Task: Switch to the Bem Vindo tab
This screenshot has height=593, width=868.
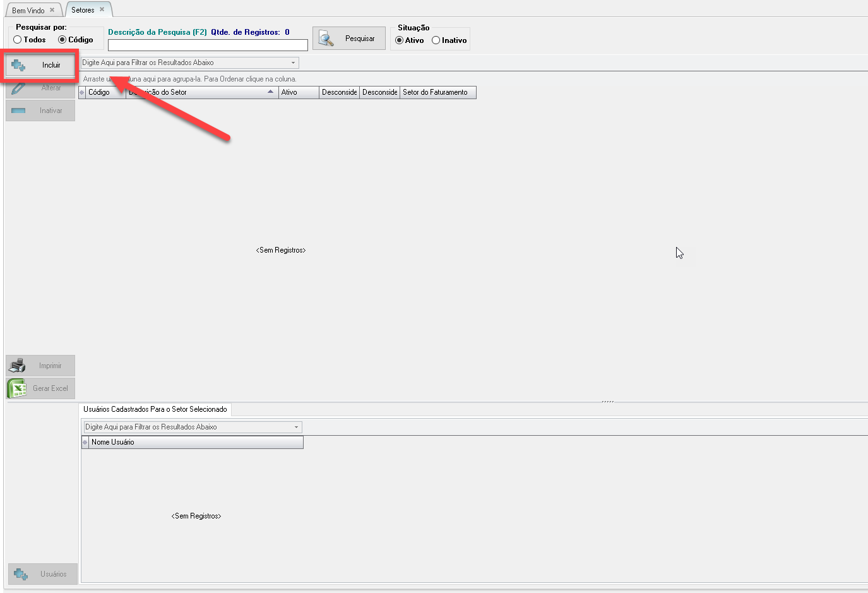Action: point(28,10)
